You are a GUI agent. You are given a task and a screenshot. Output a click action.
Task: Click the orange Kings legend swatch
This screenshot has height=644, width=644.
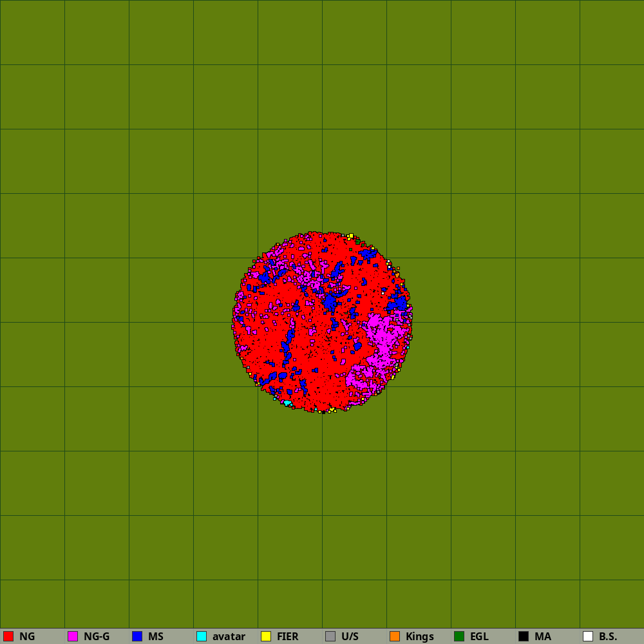click(x=395, y=636)
